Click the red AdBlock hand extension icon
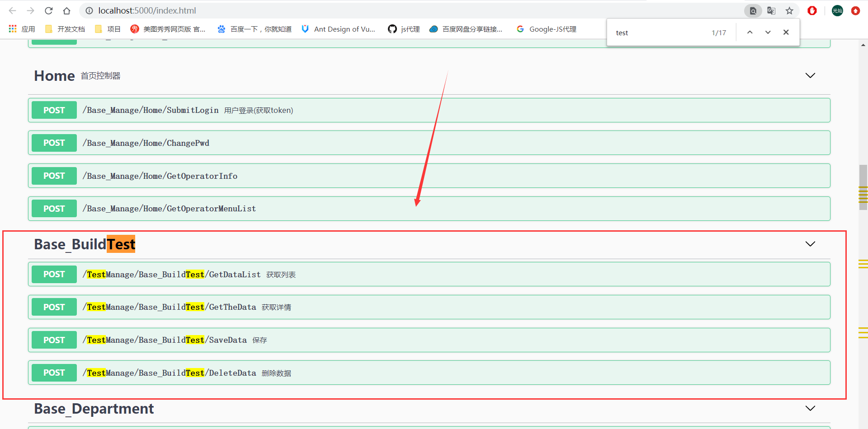 (812, 10)
